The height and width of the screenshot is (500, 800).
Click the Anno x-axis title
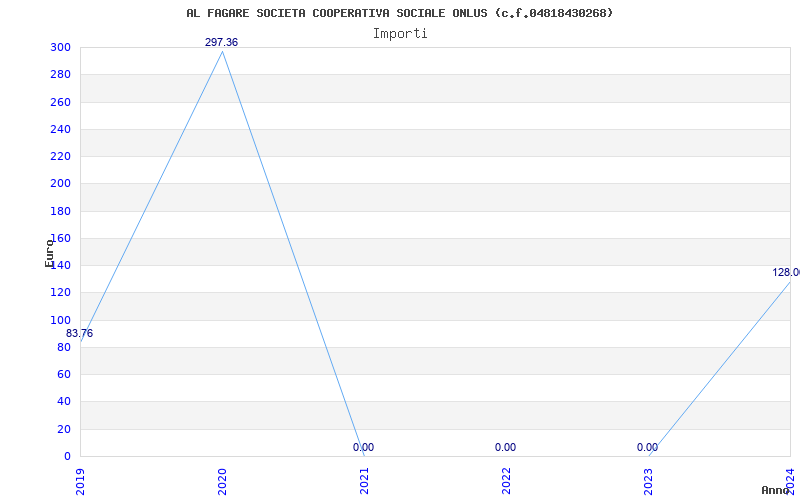[x=776, y=490]
